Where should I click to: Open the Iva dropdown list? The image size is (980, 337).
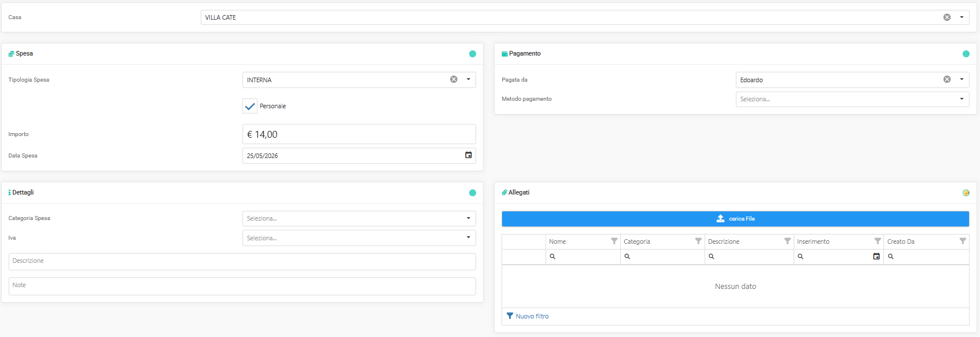[x=469, y=238]
